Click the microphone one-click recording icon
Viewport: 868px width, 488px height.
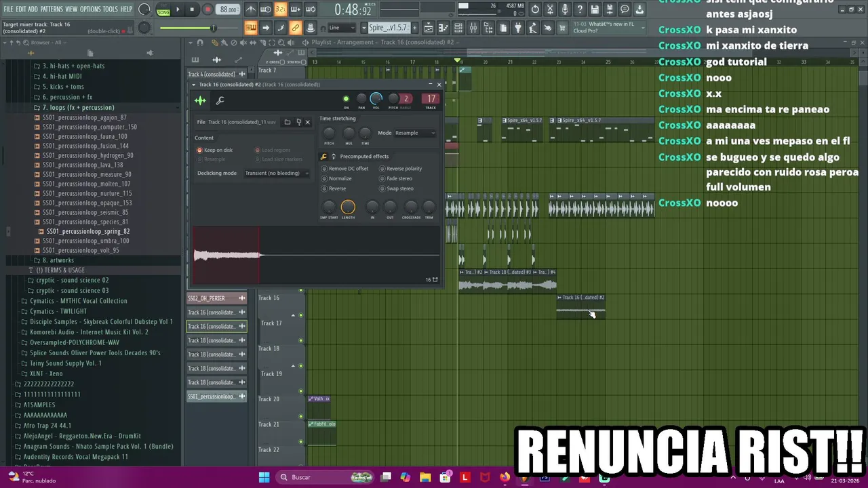coord(565,9)
